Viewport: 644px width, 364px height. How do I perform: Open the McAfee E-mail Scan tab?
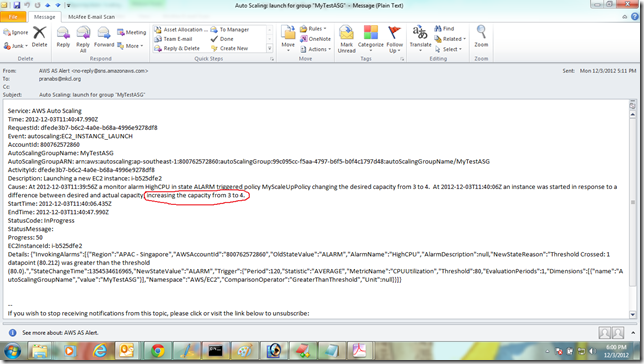[x=91, y=17]
